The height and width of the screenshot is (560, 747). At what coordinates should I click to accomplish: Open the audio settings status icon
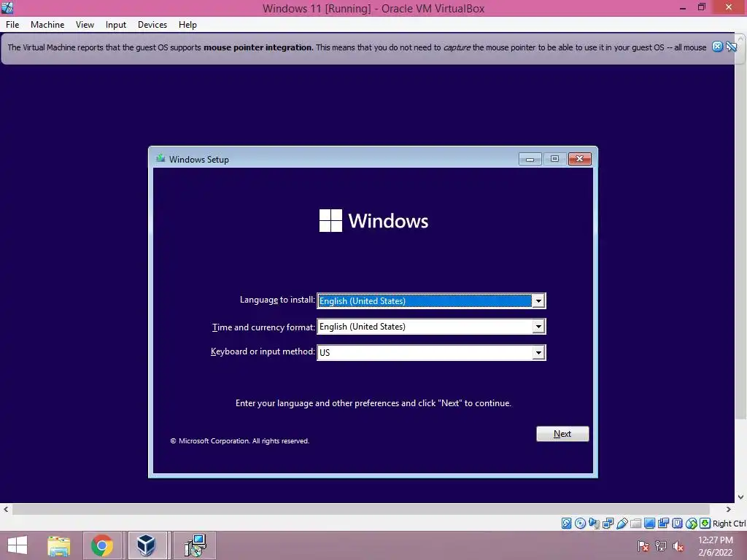pyautogui.click(x=594, y=524)
